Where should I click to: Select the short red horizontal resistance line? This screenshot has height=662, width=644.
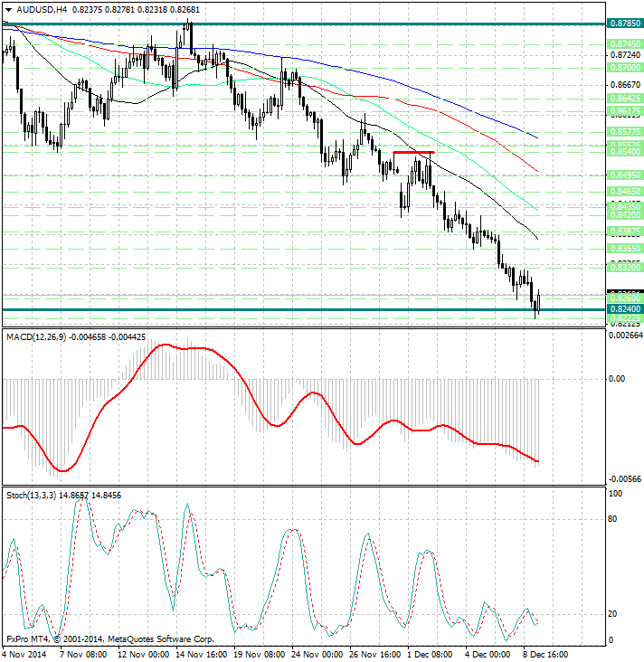coord(413,153)
